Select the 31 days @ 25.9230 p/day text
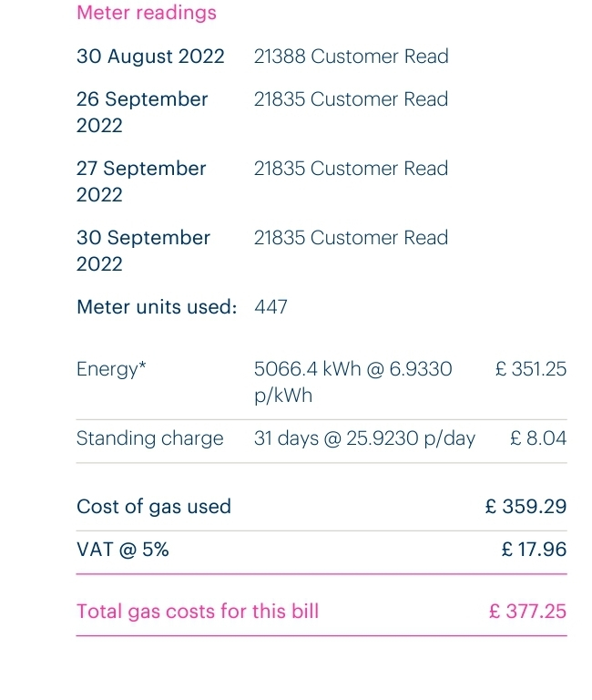 pyautogui.click(x=364, y=438)
